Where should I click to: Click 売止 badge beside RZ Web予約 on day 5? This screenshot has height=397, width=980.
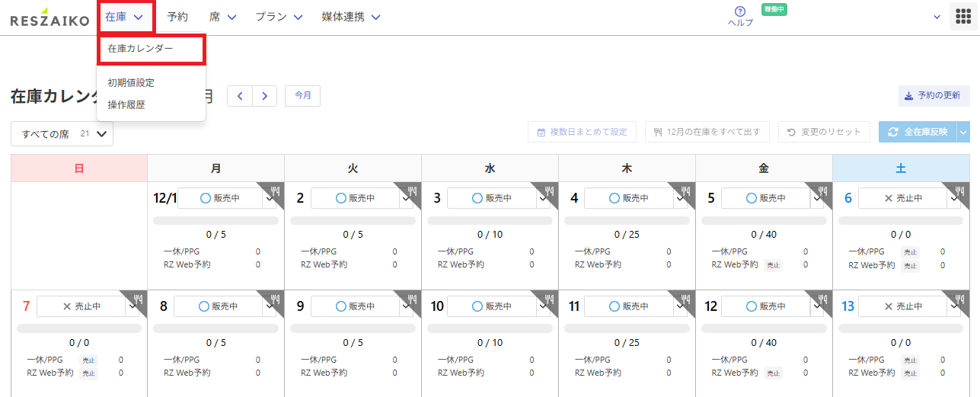(x=774, y=265)
